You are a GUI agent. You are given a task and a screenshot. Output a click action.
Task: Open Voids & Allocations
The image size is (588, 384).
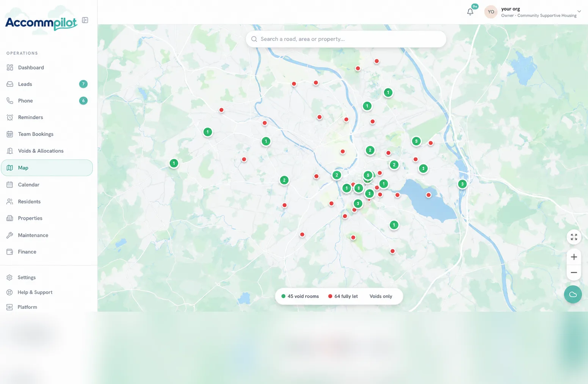click(47, 151)
